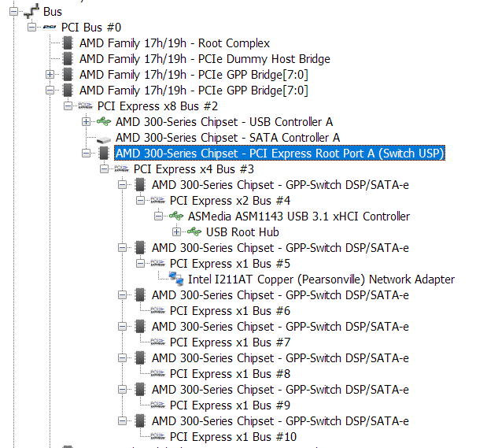
Task: Click the green USB icon of USB Controller A
Action: (x=104, y=121)
